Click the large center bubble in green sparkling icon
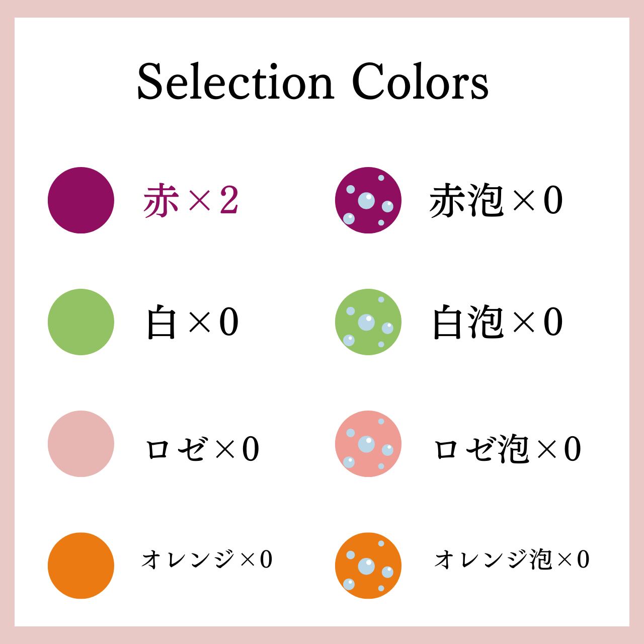644x644 pixels. point(366,322)
